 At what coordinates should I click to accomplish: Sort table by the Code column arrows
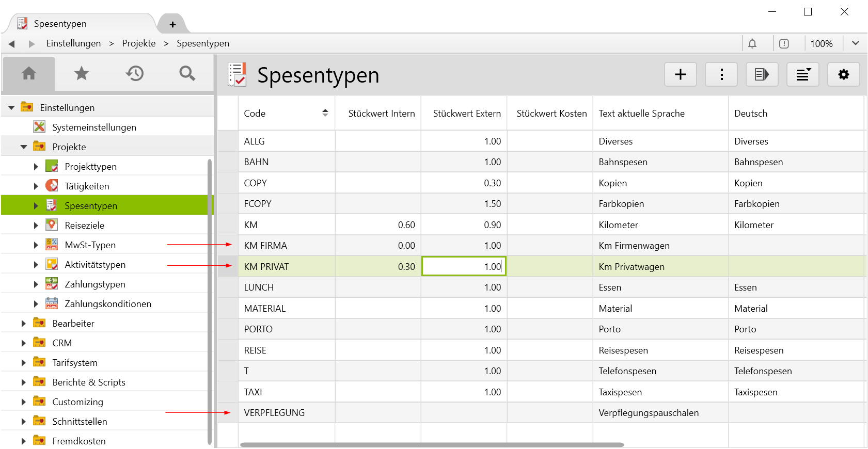coord(325,113)
